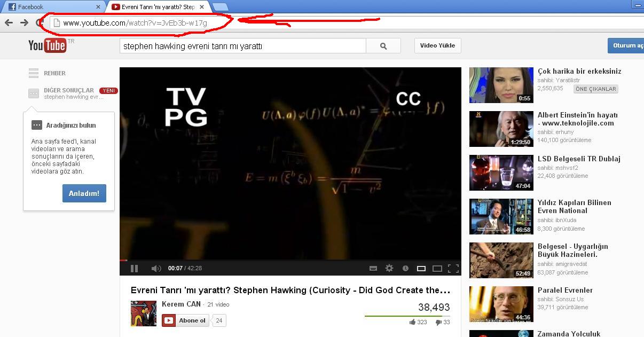
Task: Close the YouTube video tab
Action: (x=202, y=7)
